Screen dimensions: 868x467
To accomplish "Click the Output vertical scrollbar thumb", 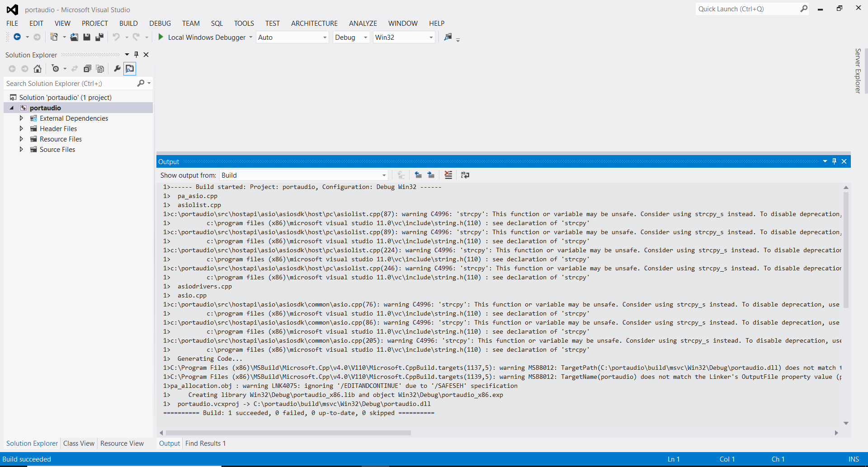I will pos(846,250).
